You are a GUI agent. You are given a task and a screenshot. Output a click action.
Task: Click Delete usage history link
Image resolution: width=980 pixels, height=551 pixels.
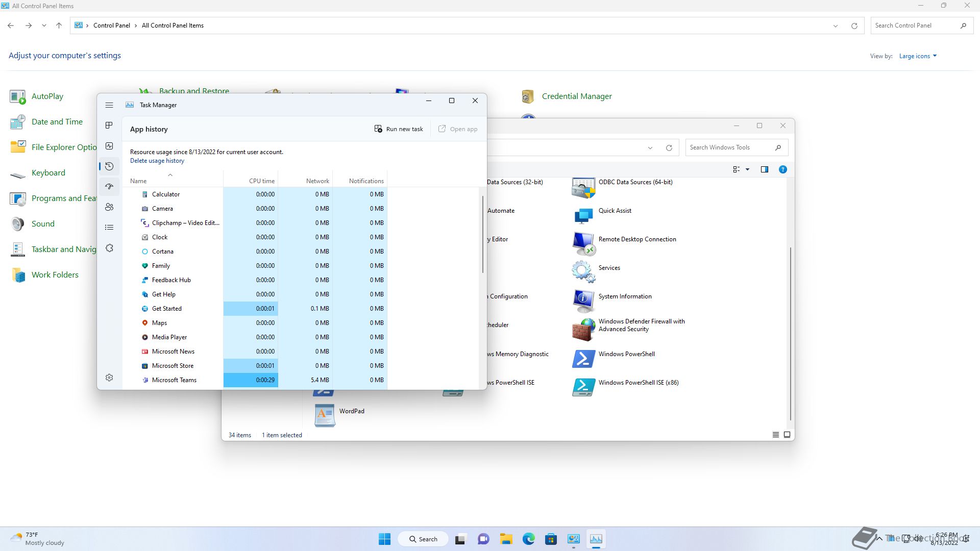pos(157,161)
